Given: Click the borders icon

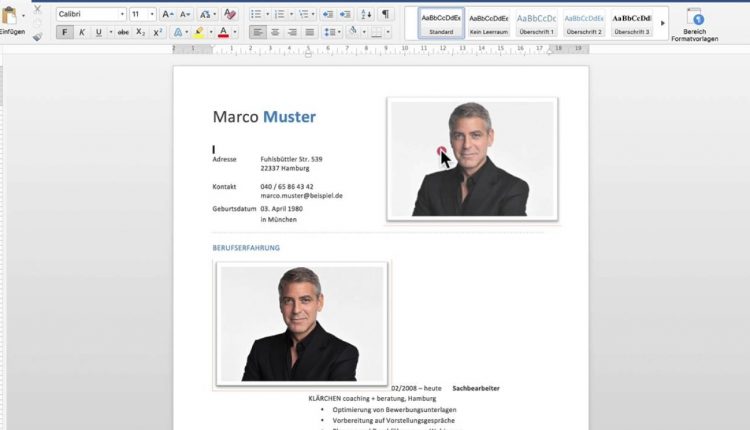Looking at the screenshot, I should coord(377,33).
